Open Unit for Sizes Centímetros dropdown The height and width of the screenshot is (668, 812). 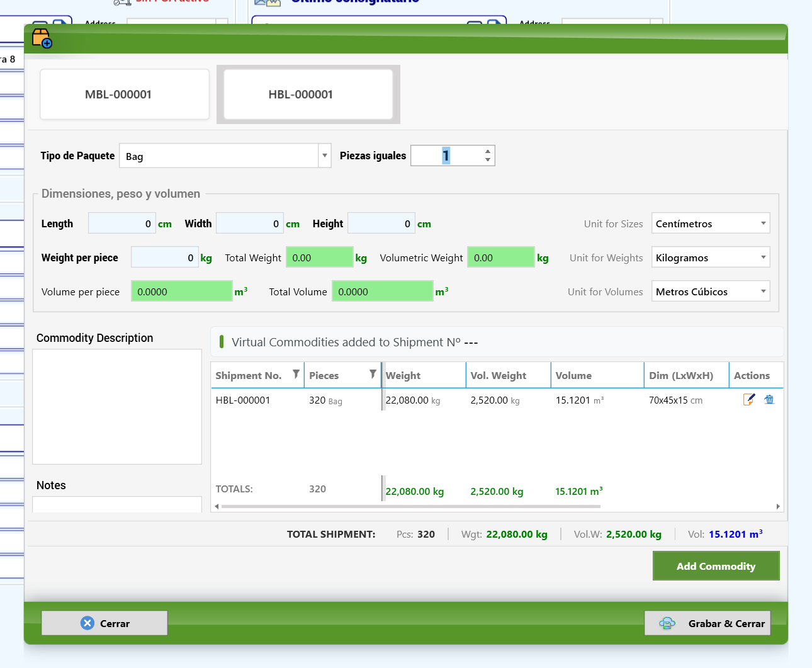point(711,224)
